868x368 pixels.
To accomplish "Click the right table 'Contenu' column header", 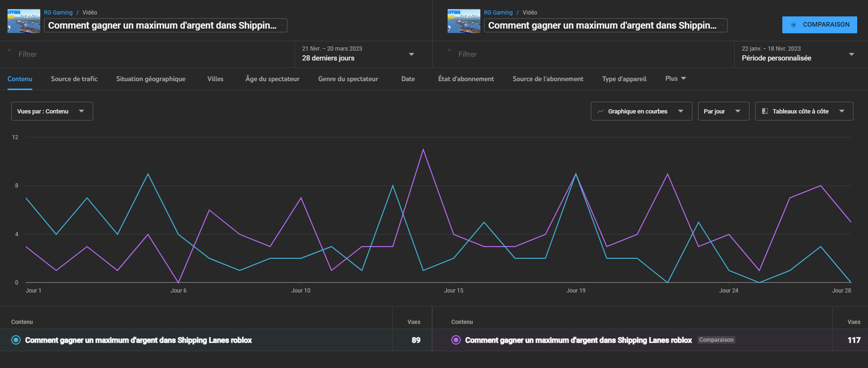I will tap(462, 322).
